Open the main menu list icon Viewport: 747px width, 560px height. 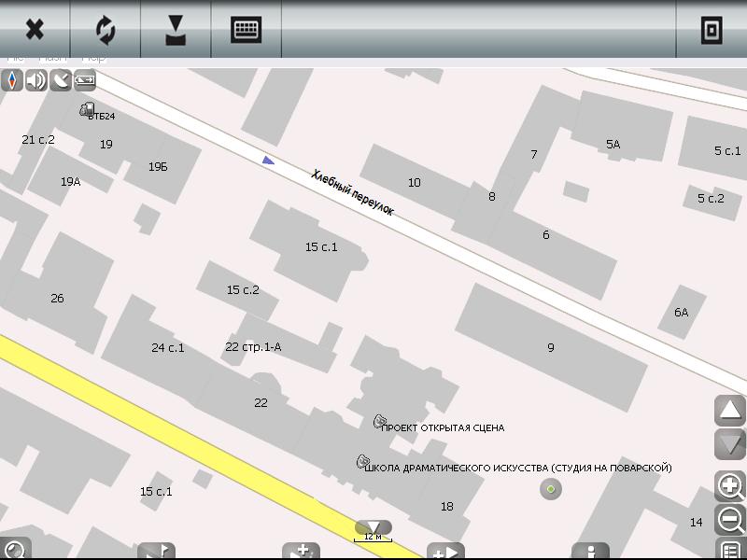pyautogui.click(x=730, y=550)
